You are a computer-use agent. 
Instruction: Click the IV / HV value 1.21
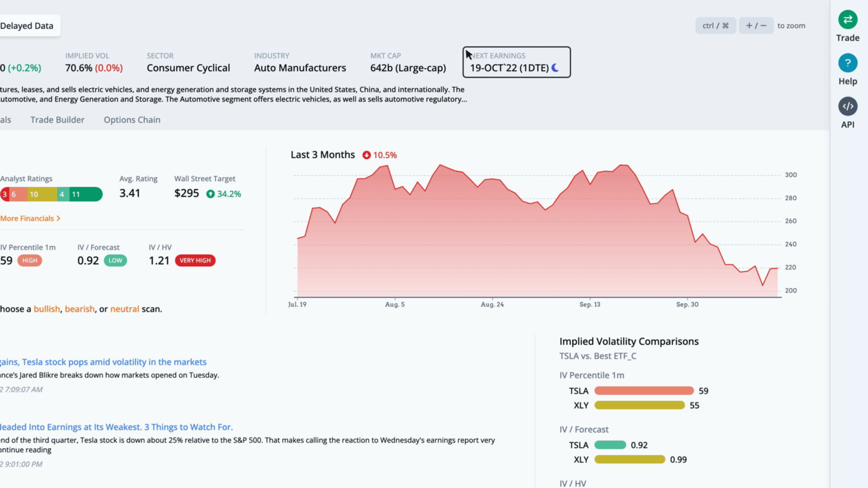click(159, 260)
